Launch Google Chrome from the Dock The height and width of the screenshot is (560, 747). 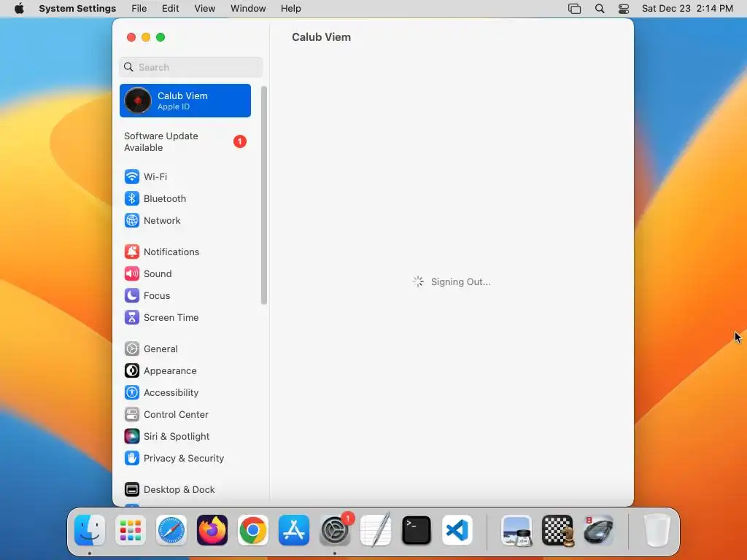click(x=253, y=530)
